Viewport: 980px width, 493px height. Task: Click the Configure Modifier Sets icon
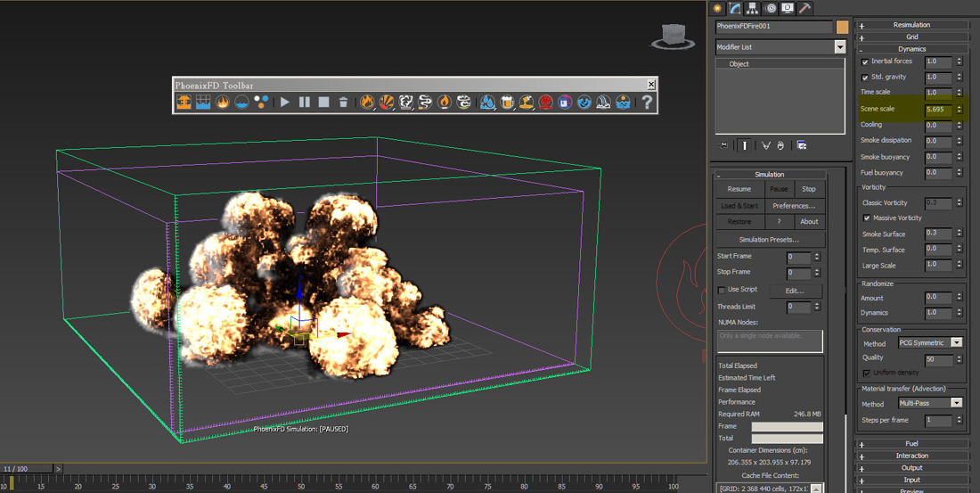tap(802, 145)
